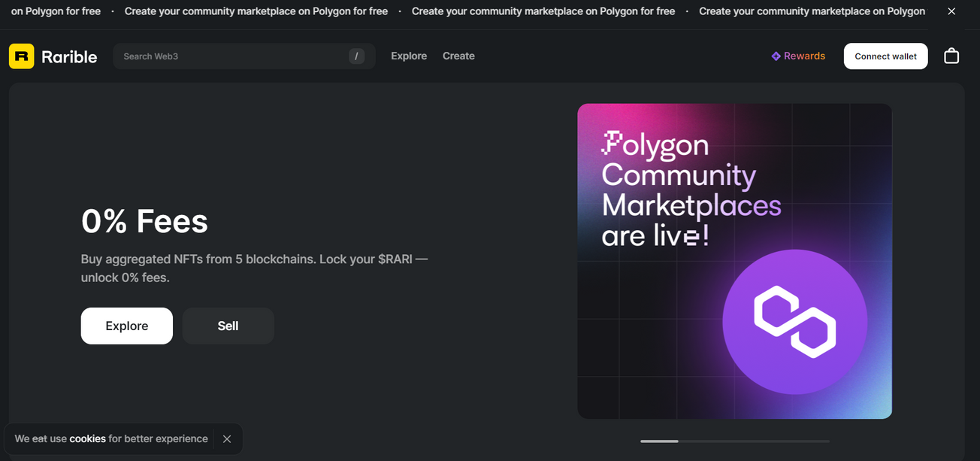Click the Connect wallet button

coord(886,56)
